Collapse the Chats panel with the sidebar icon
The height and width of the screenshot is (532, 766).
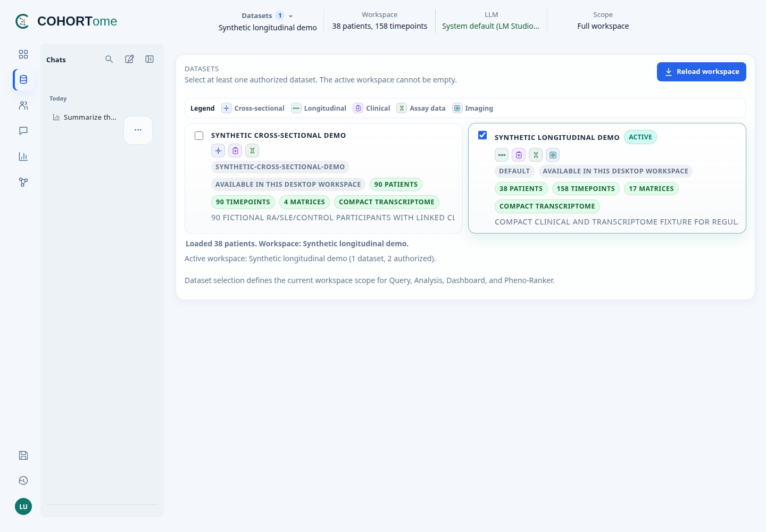coord(149,59)
